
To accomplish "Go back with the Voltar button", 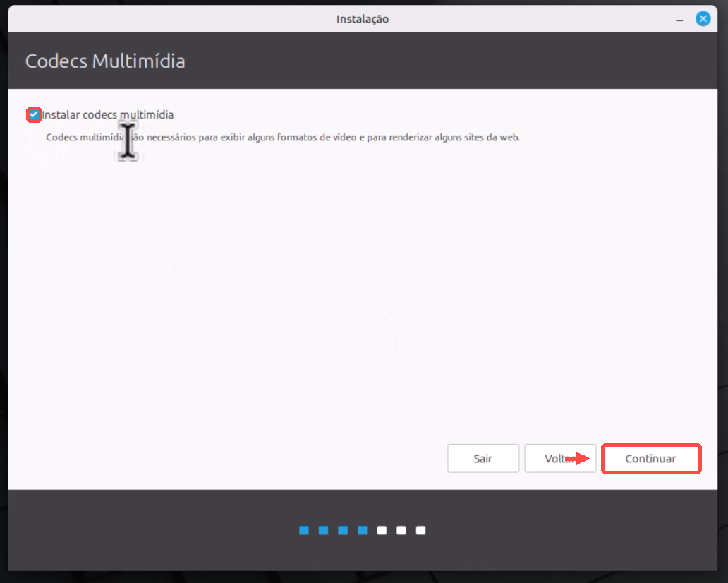I will click(x=560, y=459).
